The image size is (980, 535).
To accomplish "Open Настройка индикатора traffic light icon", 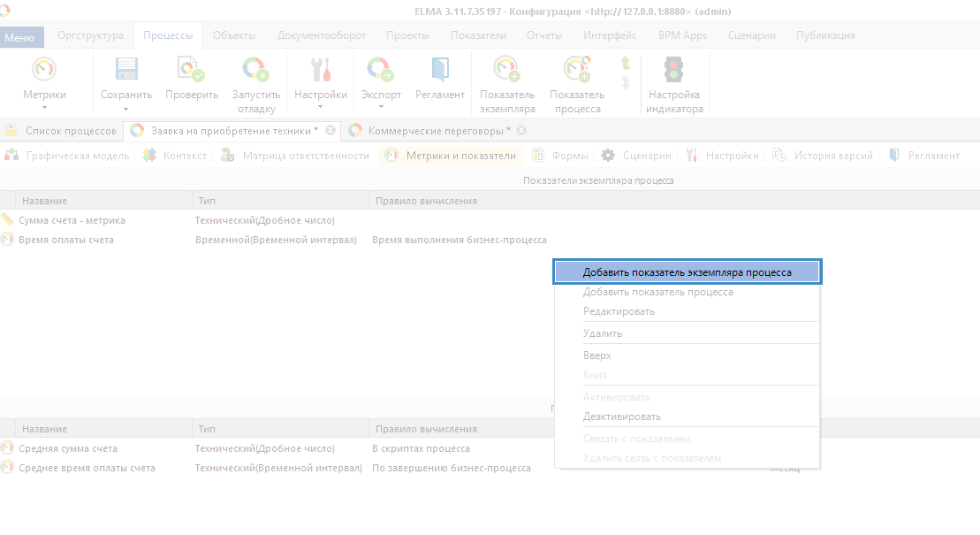I will tap(673, 71).
